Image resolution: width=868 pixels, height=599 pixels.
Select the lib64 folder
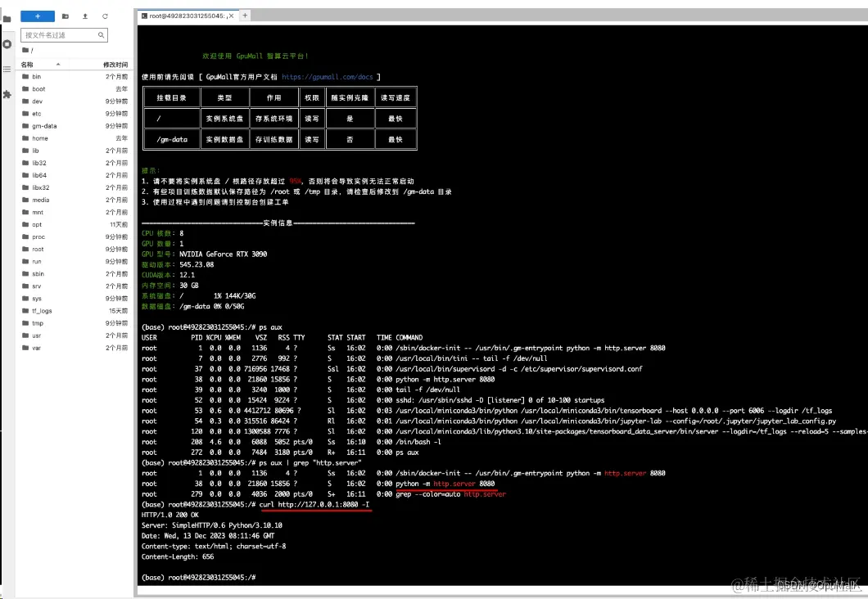(x=75, y=175)
